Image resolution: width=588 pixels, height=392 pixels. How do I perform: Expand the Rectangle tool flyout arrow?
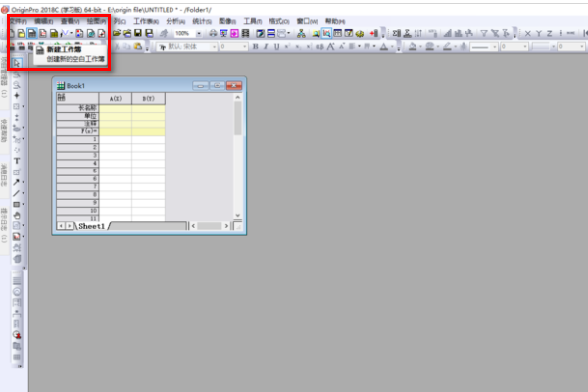point(24,204)
